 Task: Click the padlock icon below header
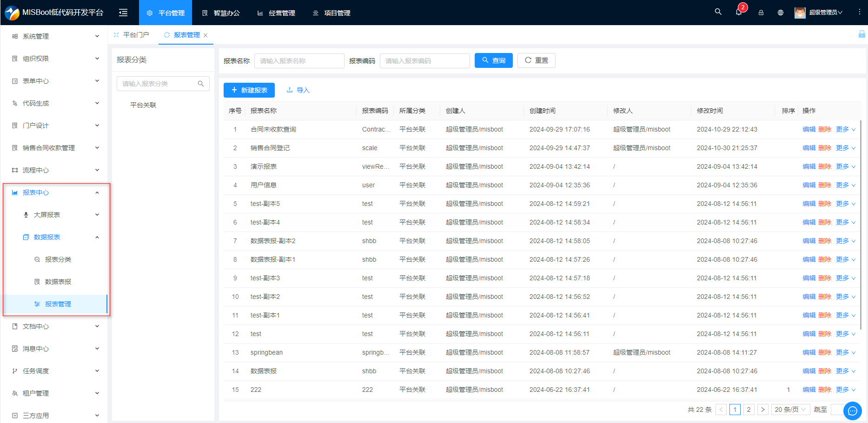[x=861, y=34]
